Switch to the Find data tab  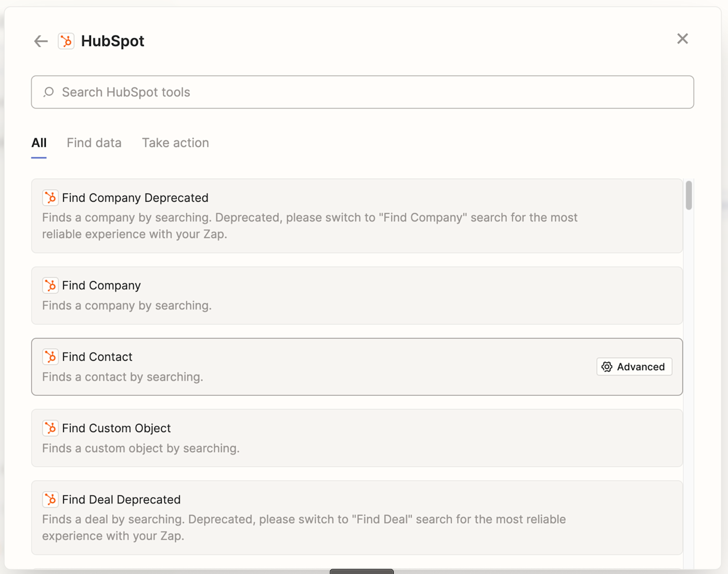pyautogui.click(x=94, y=143)
